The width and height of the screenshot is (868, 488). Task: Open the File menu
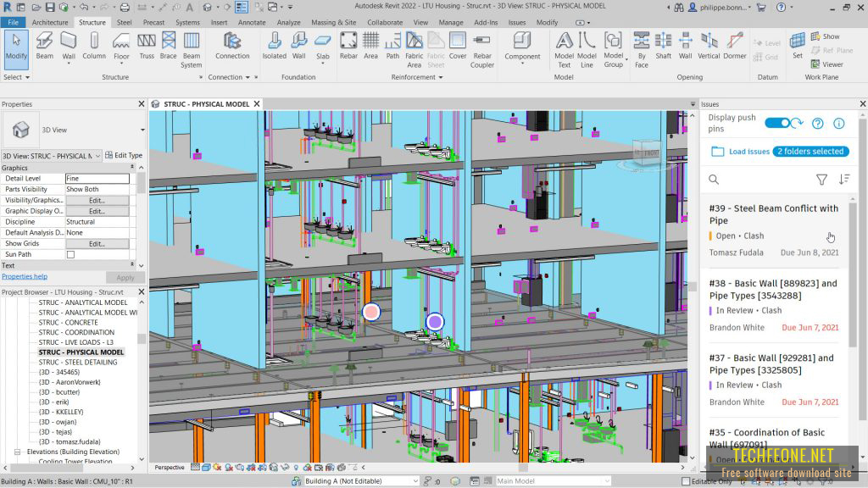13,22
